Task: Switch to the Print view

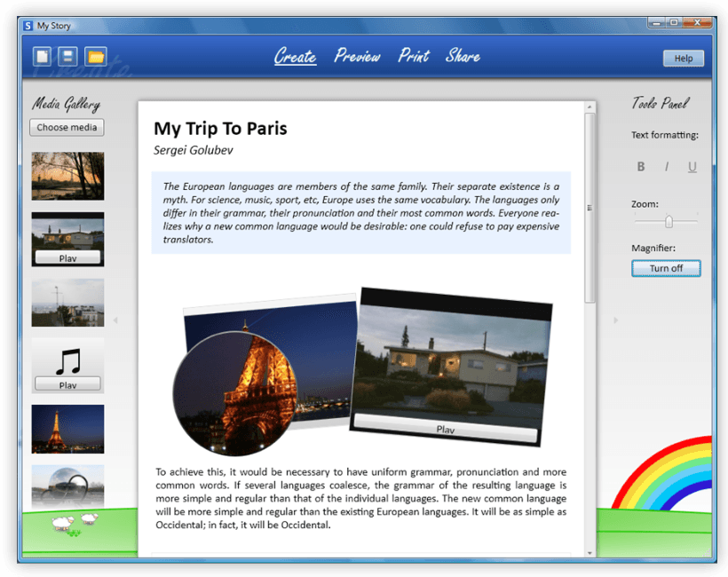Action: 412,55
